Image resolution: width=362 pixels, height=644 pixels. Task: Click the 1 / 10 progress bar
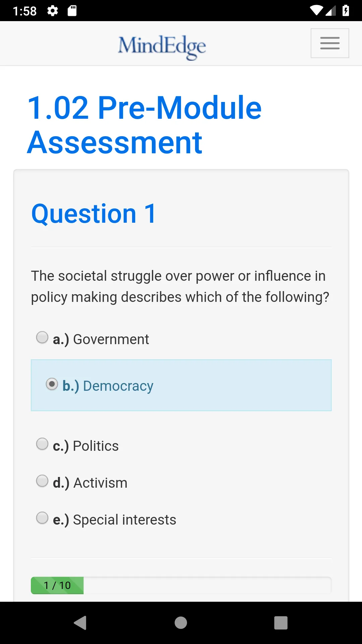181,585
